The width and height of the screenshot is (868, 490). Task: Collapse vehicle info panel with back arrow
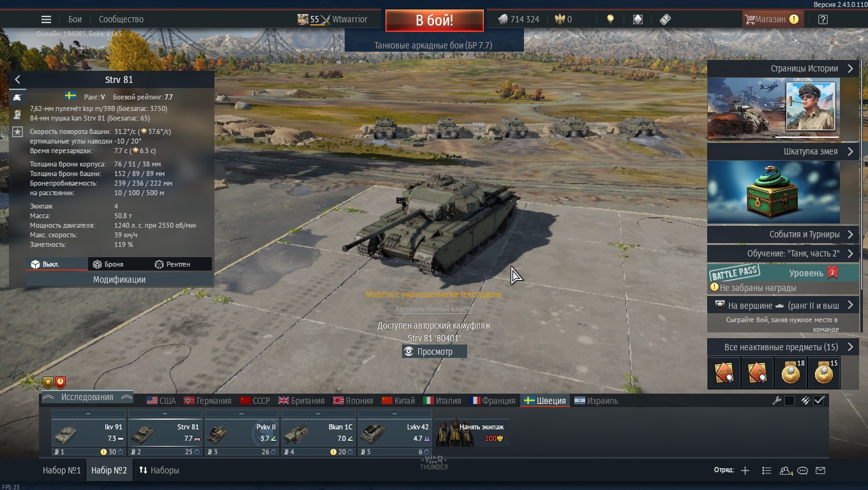coord(17,80)
